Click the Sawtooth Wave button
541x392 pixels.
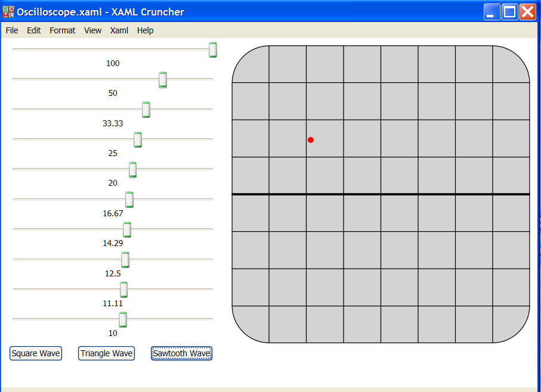coord(181,353)
